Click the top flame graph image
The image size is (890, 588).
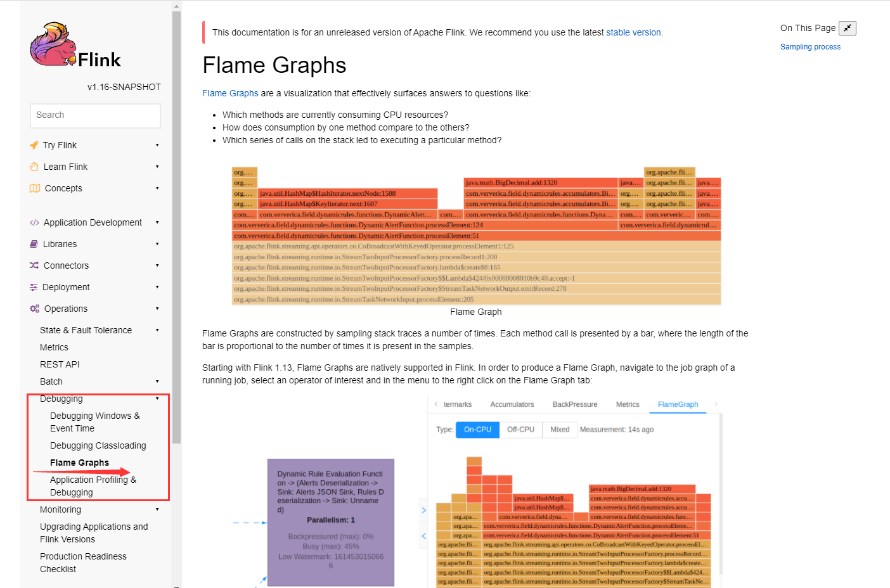click(476, 236)
